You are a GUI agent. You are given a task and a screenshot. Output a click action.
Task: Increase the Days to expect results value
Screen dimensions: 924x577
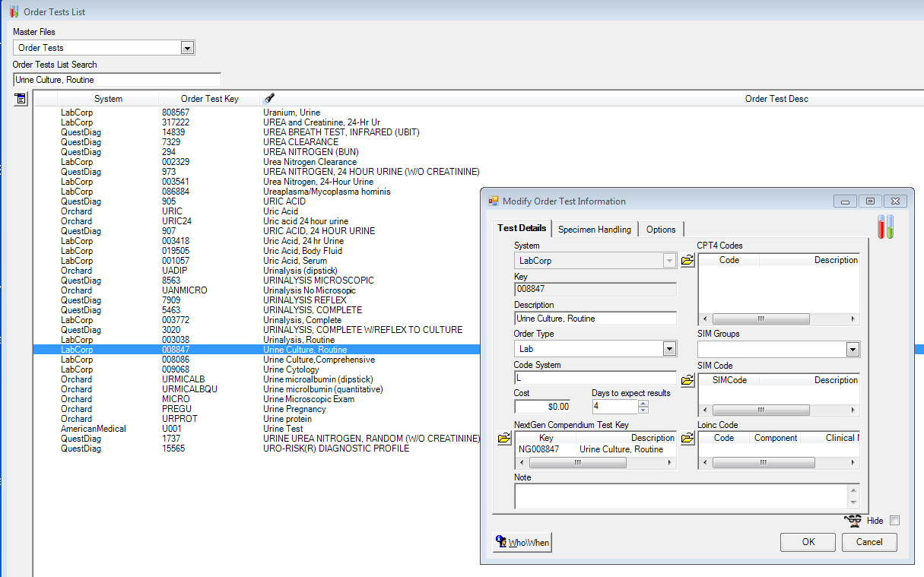643,403
